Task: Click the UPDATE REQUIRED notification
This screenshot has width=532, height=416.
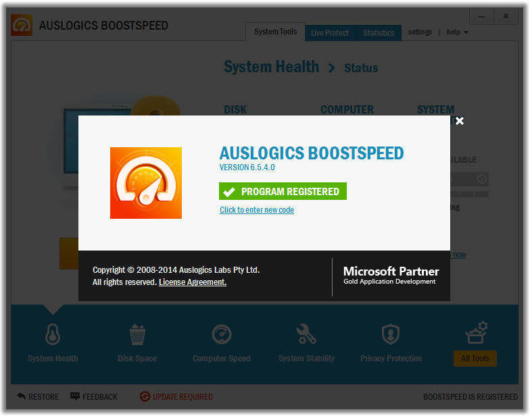Action: click(176, 396)
